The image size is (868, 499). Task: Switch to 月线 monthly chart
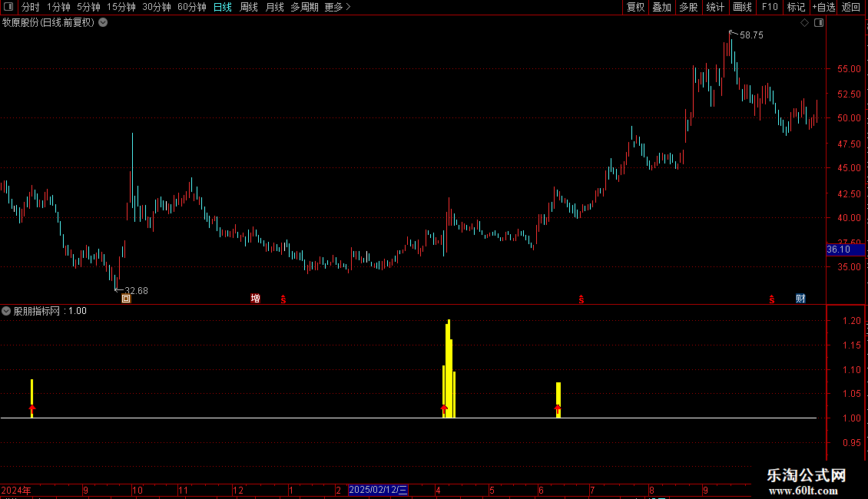274,7
